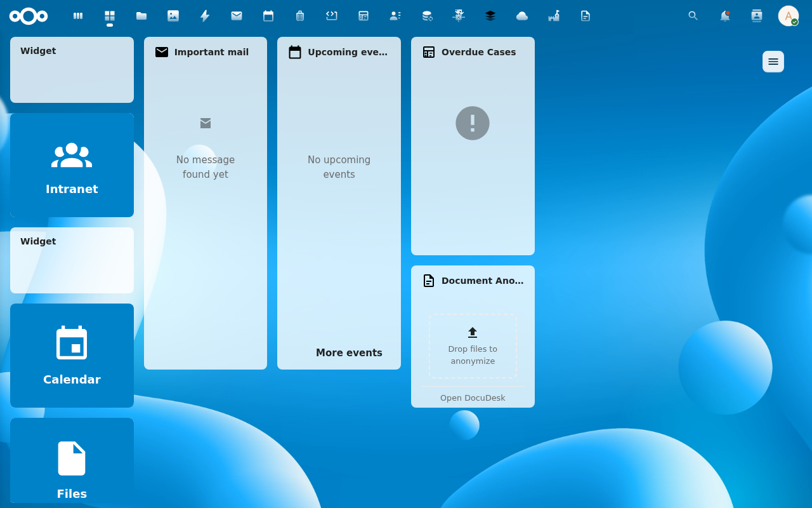
Task: Open the table layout icon in the top bar
Action: click(363, 16)
